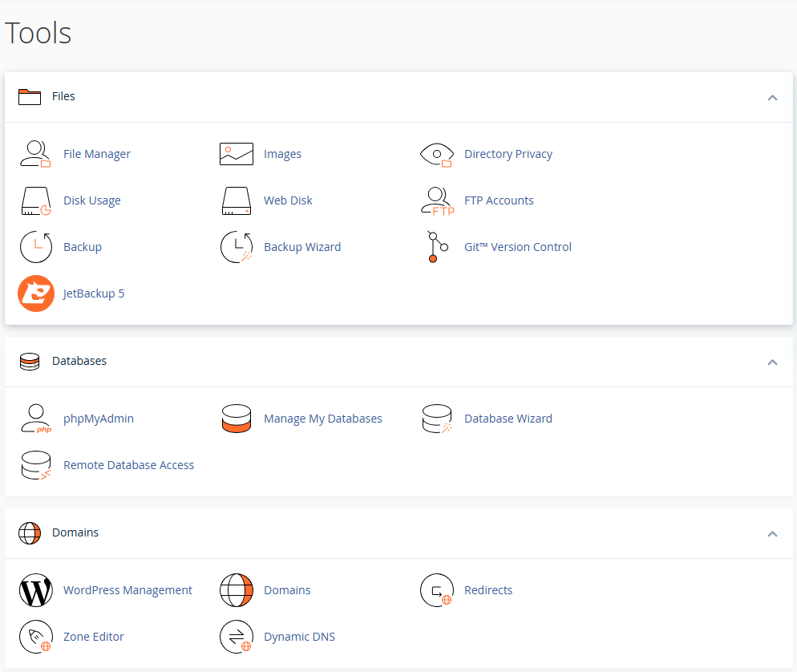Select the Directory Privacy eye icon
This screenshot has width=797, height=672.
click(x=437, y=154)
